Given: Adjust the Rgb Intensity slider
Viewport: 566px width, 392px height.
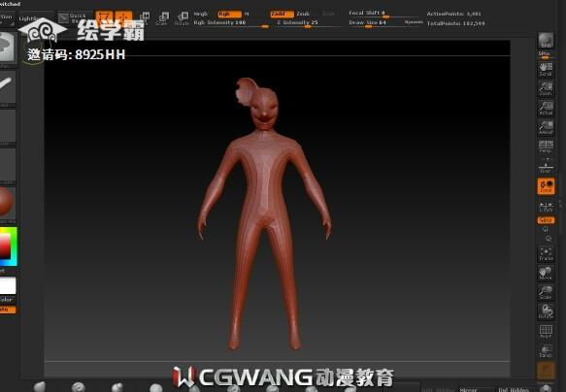Looking at the screenshot, I should [231, 23].
